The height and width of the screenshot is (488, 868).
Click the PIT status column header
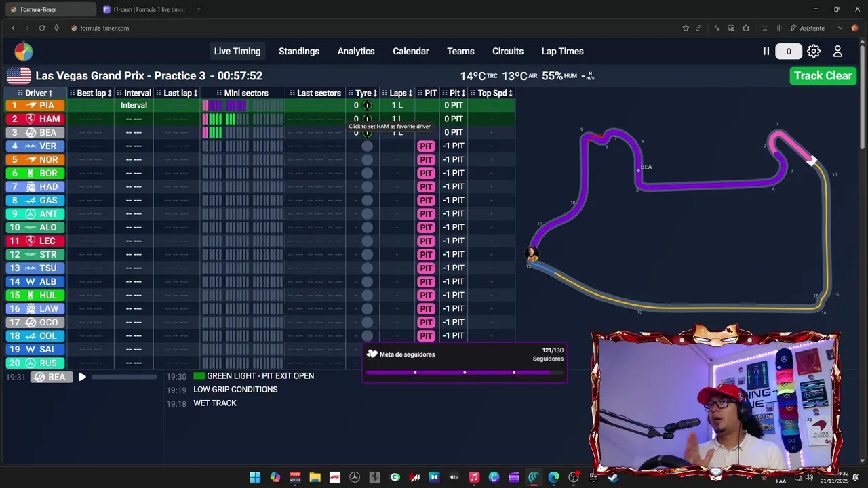coord(427,93)
